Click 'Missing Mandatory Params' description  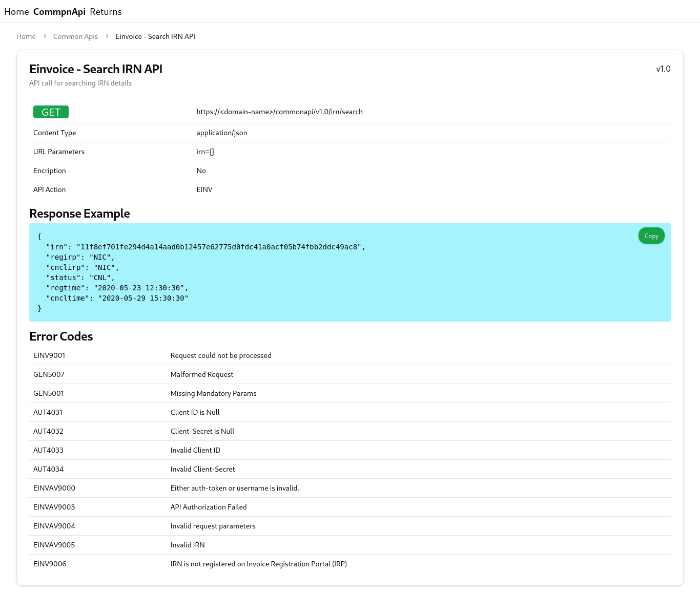click(x=213, y=393)
